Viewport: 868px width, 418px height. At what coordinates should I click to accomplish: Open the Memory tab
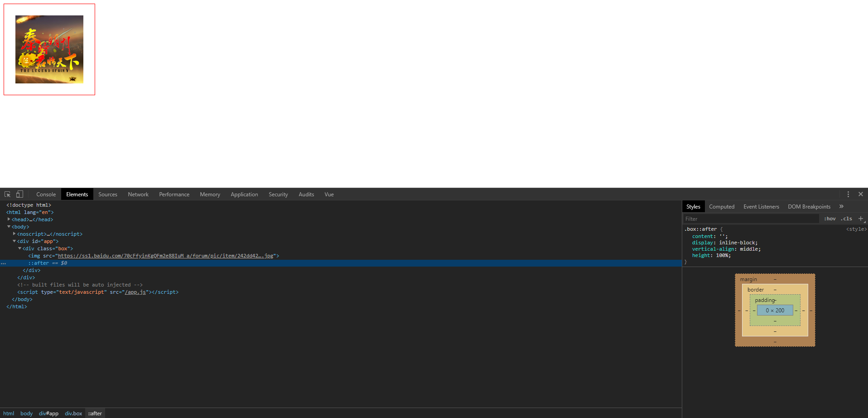coord(210,194)
